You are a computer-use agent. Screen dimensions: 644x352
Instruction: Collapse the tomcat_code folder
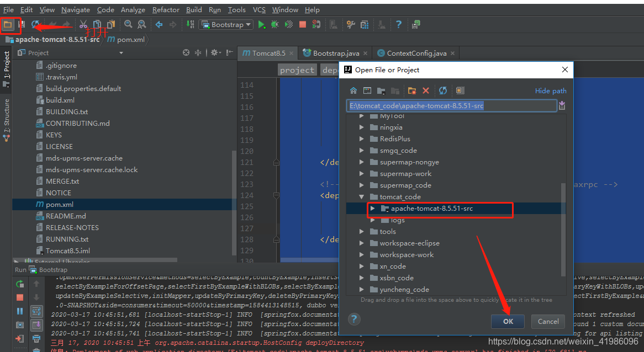pos(361,197)
